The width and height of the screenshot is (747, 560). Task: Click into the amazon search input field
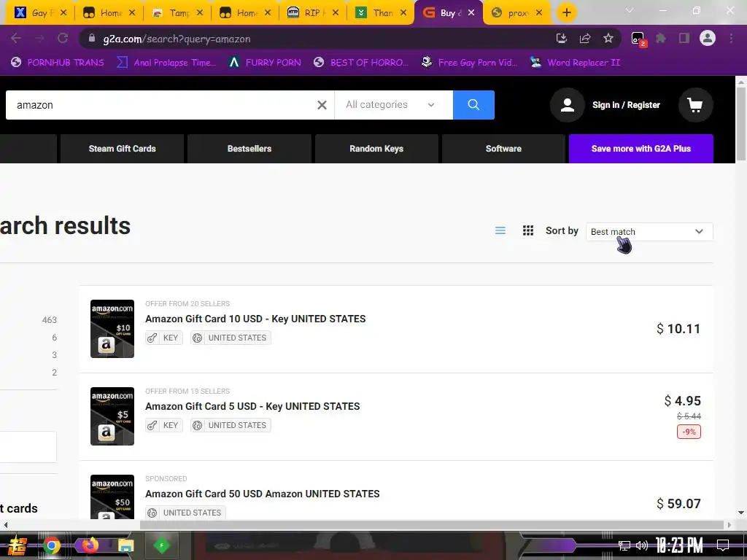(162, 105)
